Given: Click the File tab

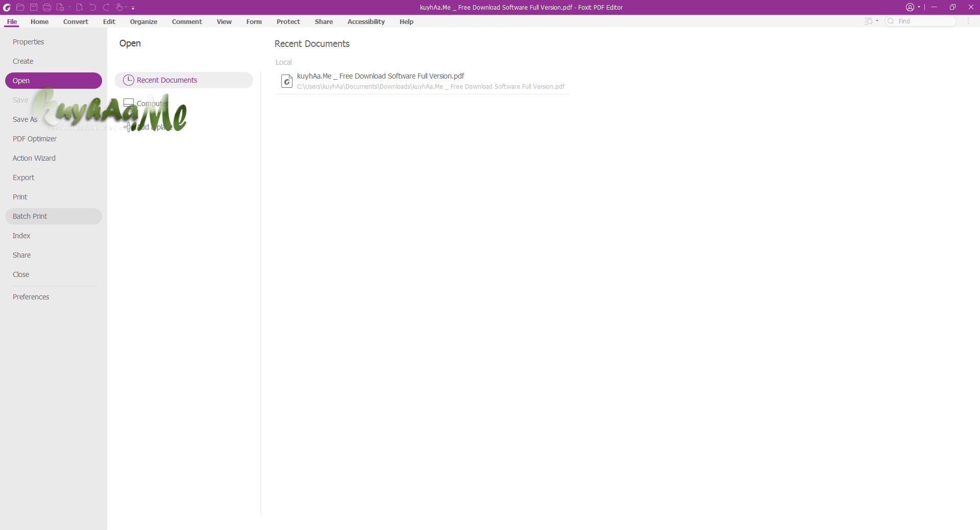Looking at the screenshot, I should pos(12,21).
